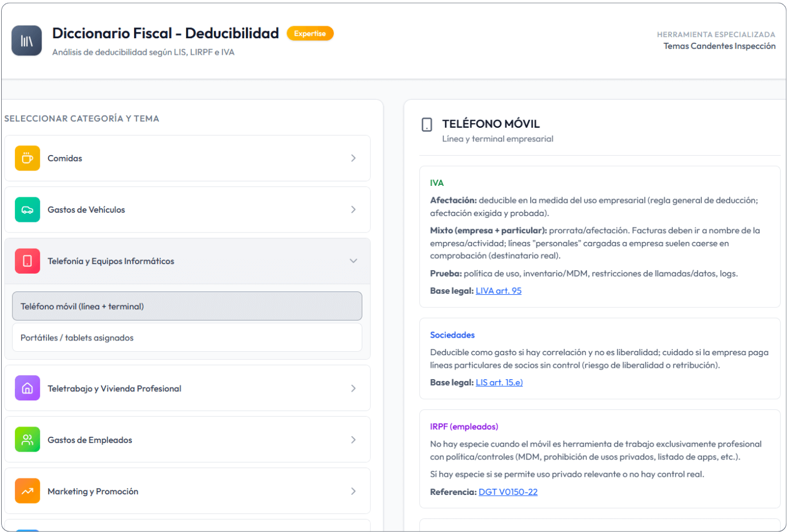Expand the Gastos de Empleados chevron

point(353,440)
